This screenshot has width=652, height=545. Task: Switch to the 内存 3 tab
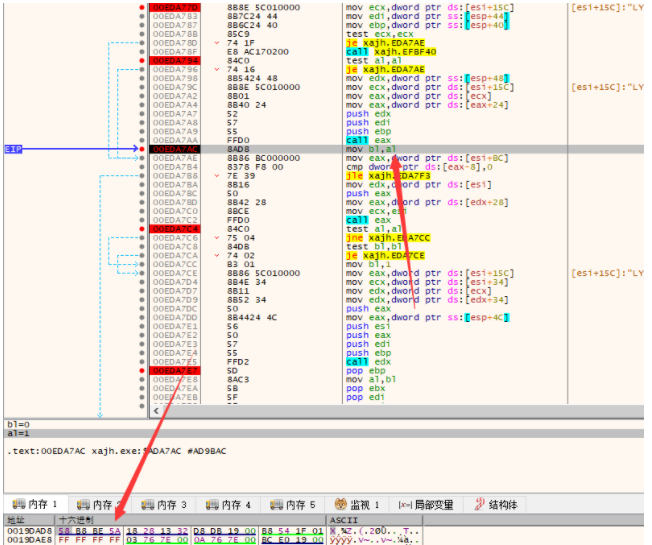pyautogui.click(x=163, y=505)
